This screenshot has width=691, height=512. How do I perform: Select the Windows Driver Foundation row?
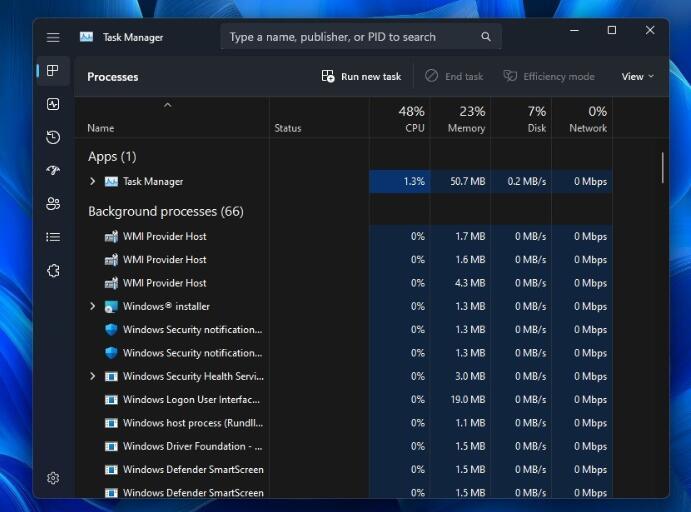344,446
